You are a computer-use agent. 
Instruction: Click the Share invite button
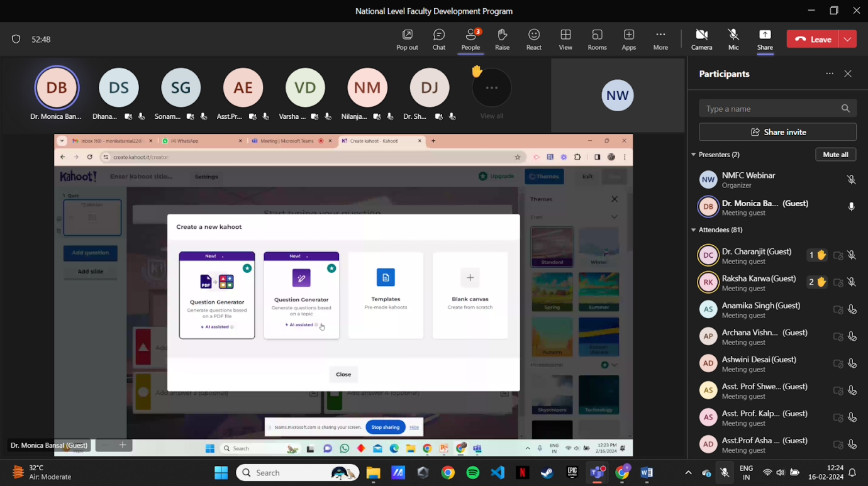[777, 132]
